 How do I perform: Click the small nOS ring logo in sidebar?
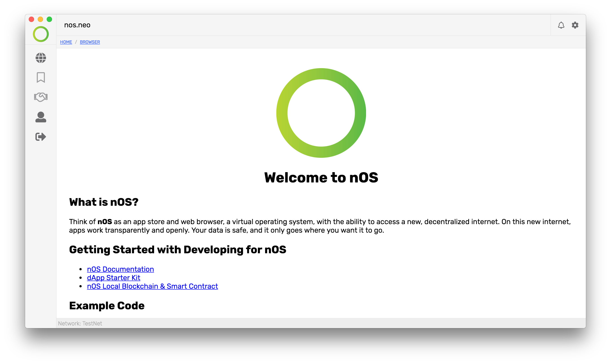[41, 34]
